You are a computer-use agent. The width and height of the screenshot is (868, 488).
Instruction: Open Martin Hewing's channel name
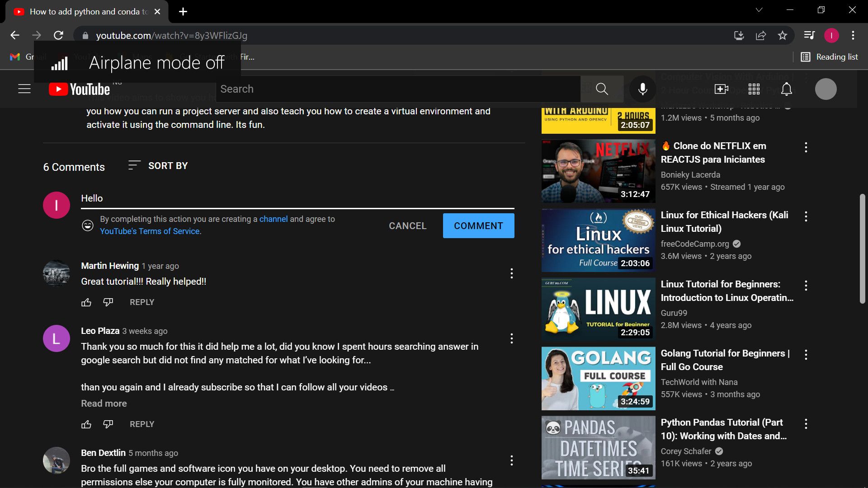pos(110,266)
